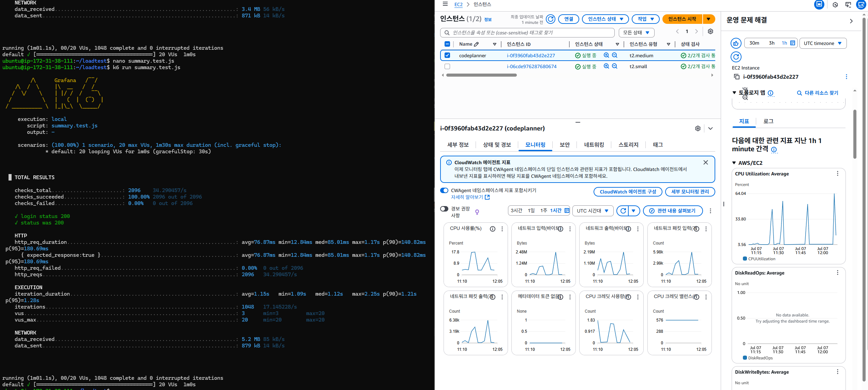Switch to the 네트워킹 tab
This screenshot has height=390, width=868.
594,145
